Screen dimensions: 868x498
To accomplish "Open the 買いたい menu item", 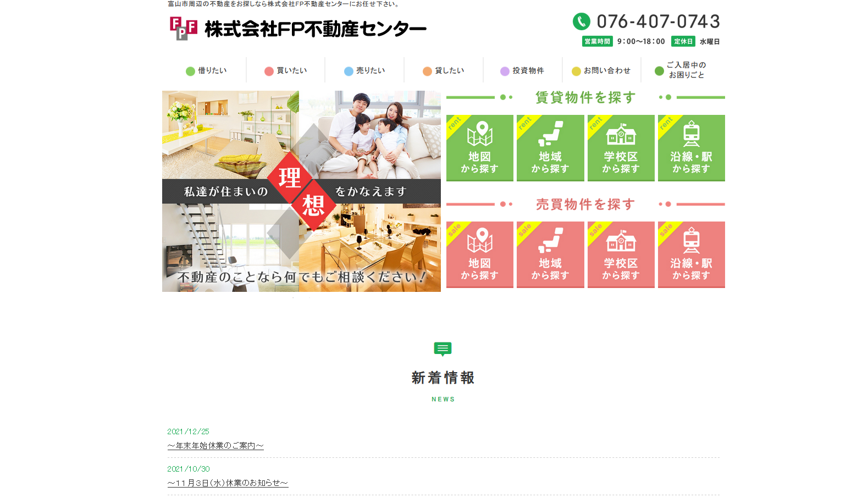I will click(286, 70).
